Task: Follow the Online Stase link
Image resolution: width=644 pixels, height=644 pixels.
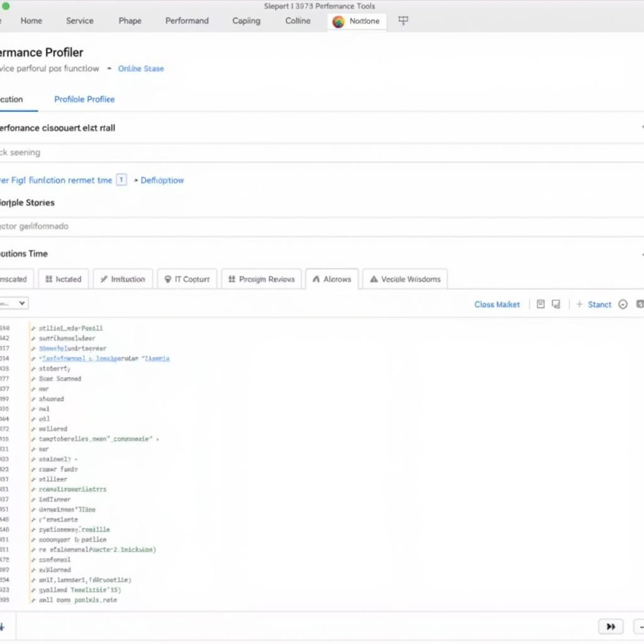Action: [x=141, y=69]
